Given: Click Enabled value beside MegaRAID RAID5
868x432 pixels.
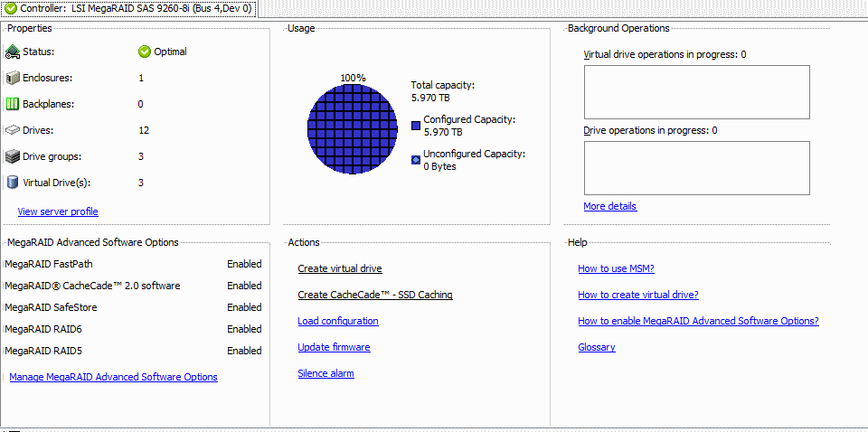Looking at the screenshot, I should pyautogui.click(x=244, y=350).
